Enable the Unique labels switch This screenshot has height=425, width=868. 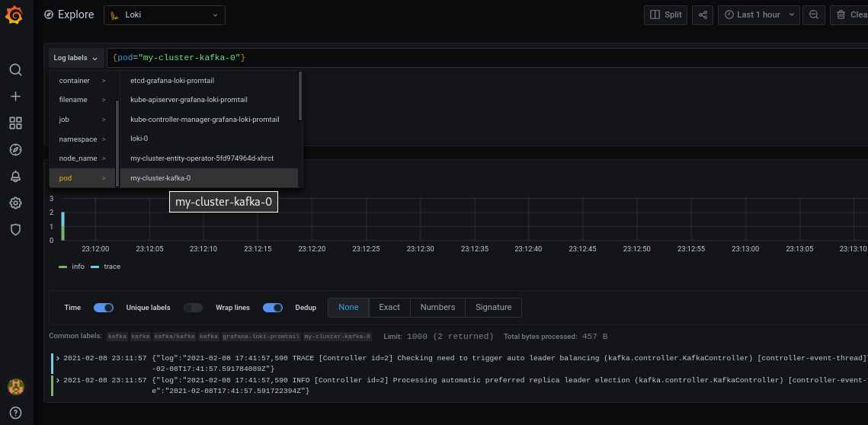[193, 308]
